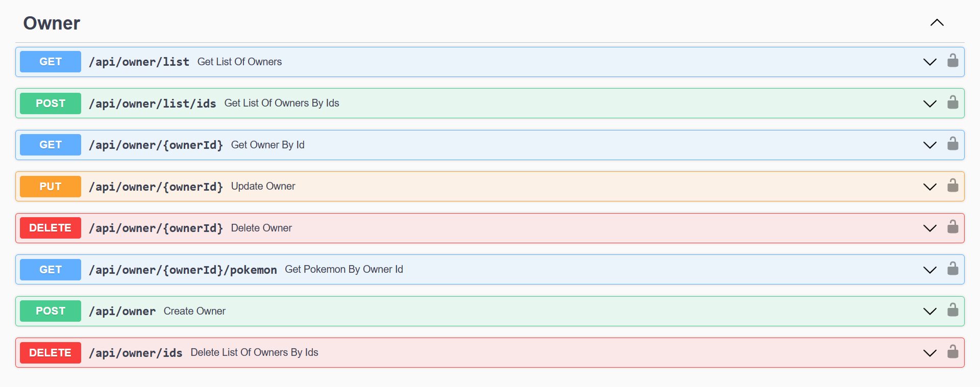Expand Get List Of Owners endpoint chevron

pyautogui.click(x=929, y=62)
